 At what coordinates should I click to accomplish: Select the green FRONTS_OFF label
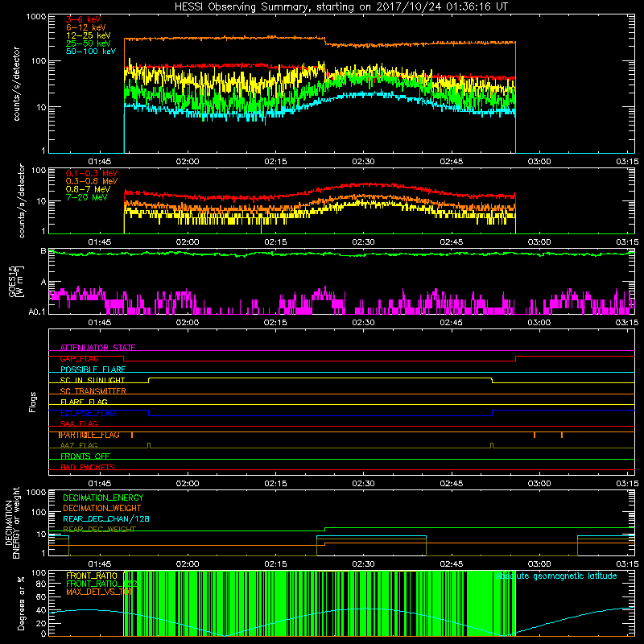tap(85, 456)
